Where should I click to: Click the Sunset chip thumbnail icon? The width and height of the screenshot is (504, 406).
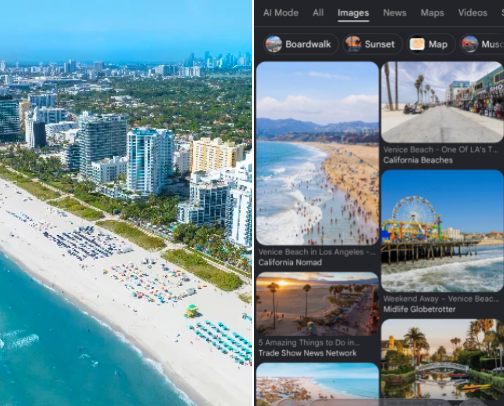coord(353,44)
